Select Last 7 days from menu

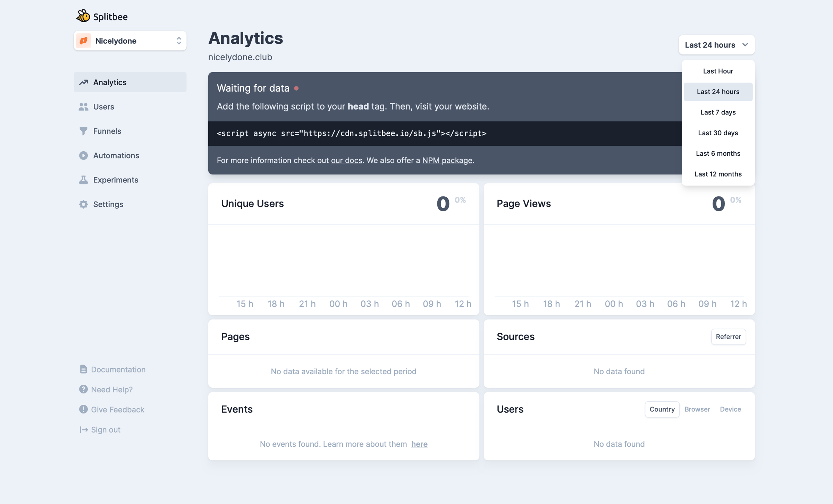tap(718, 112)
